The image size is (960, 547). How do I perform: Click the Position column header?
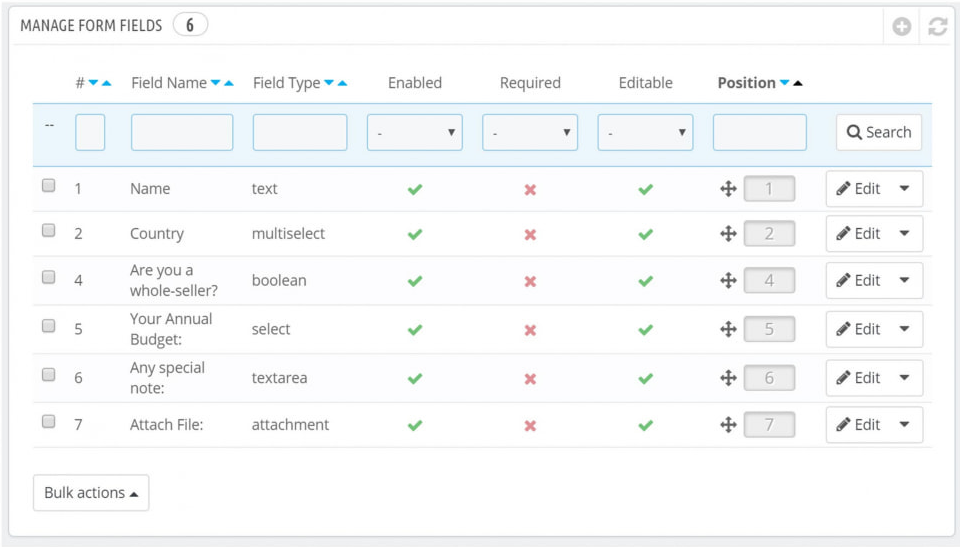746,83
